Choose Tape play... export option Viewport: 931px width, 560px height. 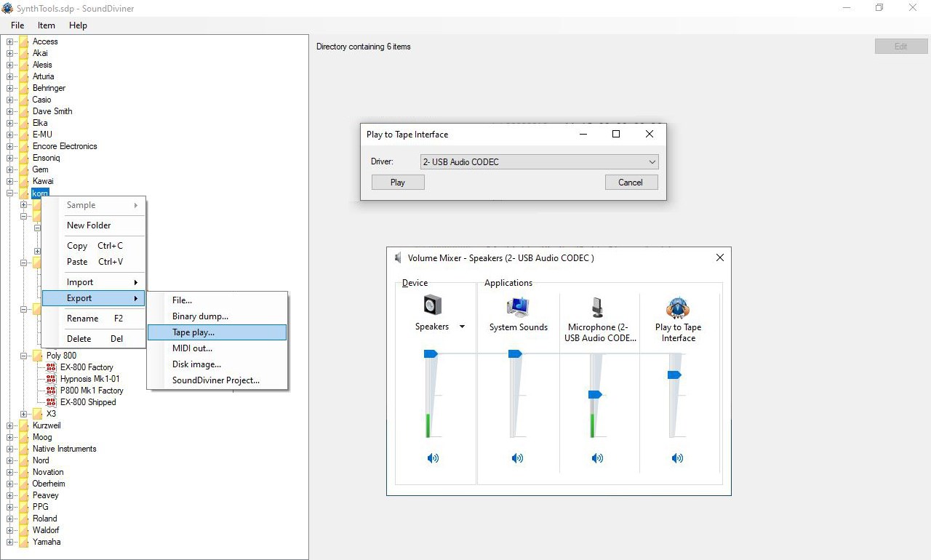(217, 332)
